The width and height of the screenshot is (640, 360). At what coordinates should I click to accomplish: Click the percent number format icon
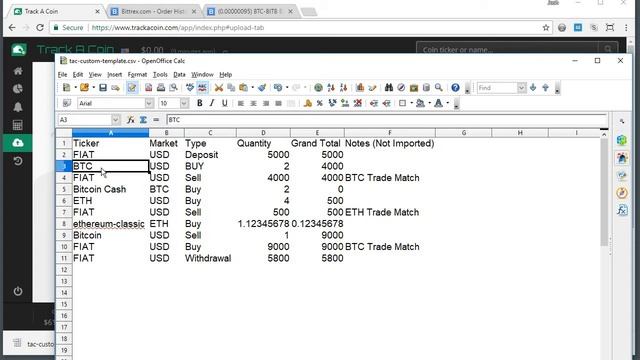320,103
